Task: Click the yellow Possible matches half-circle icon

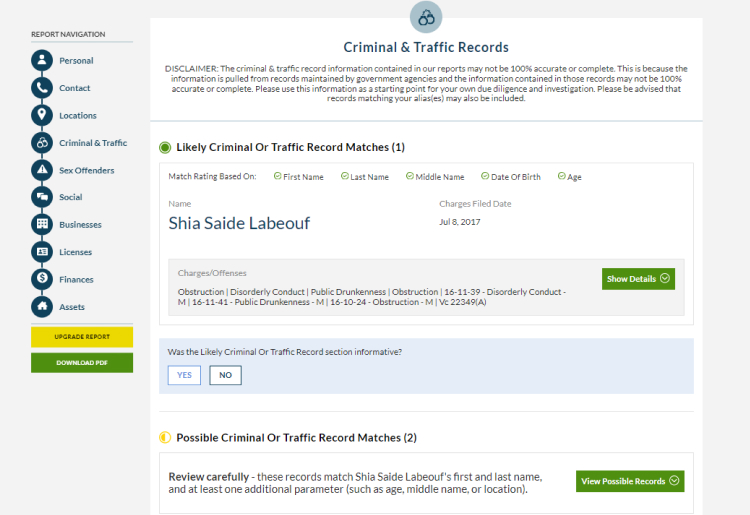Action: (x=165, y=438)
